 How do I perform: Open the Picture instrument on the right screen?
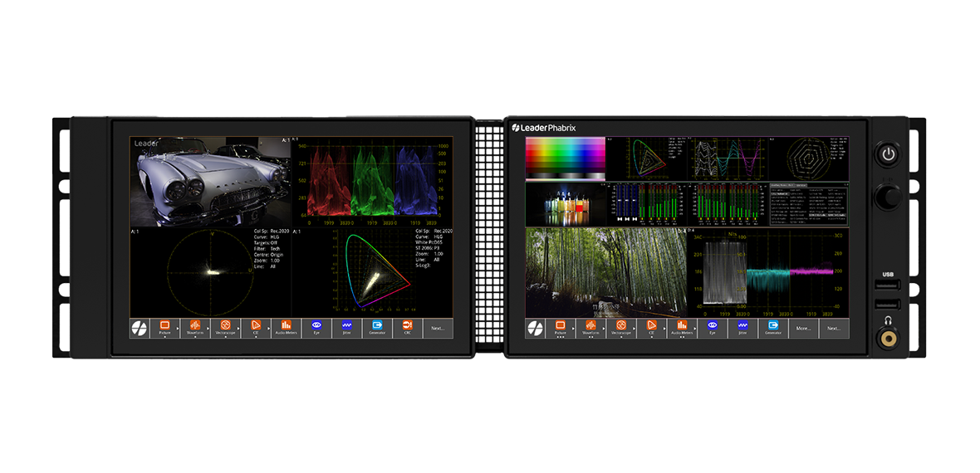pyautogui.click(x=561, y=328)
